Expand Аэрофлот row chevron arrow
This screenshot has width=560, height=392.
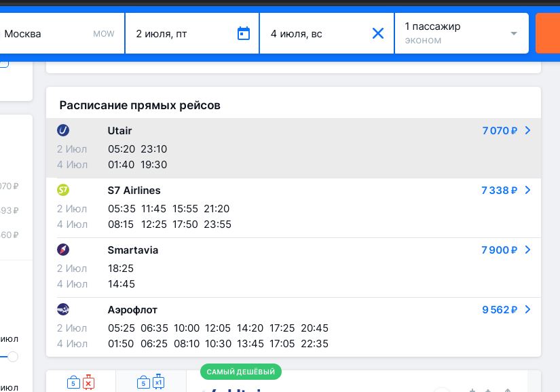click(x=528, y=310)
